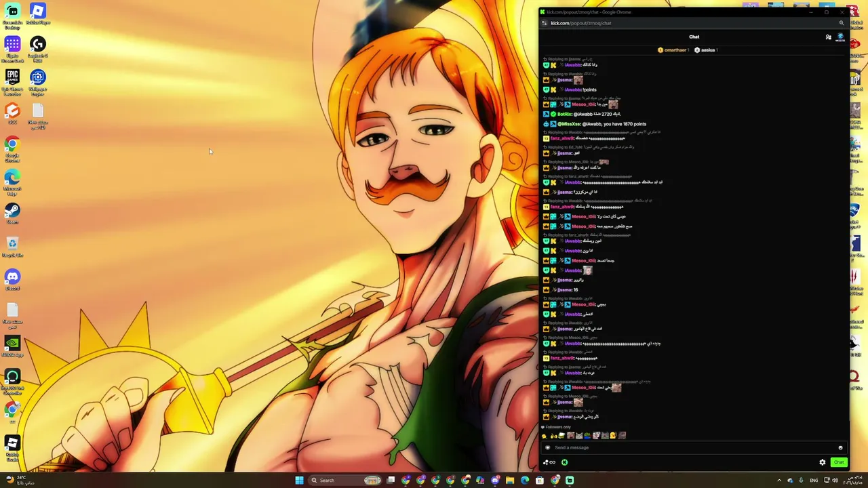Open chat users list icon in header
The image size is (868, 488).
click(x=828, y=37)
